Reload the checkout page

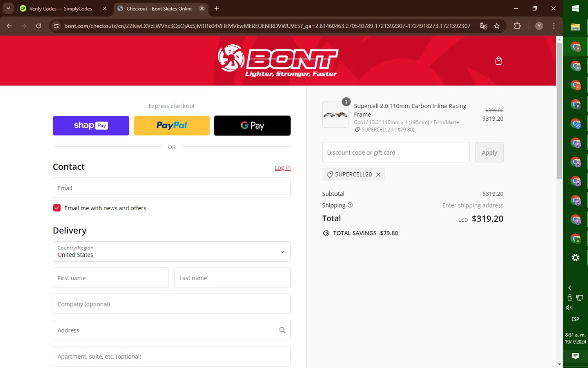pyautogui.click(x=38, y=26)
